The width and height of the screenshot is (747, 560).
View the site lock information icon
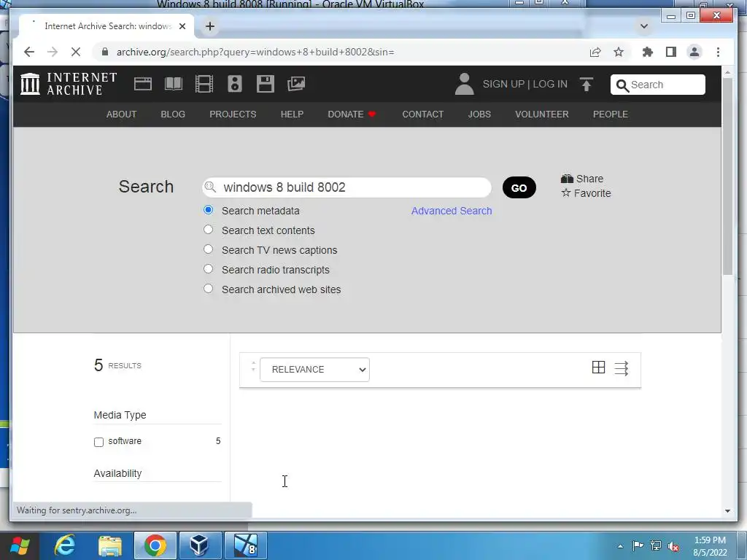105,52
